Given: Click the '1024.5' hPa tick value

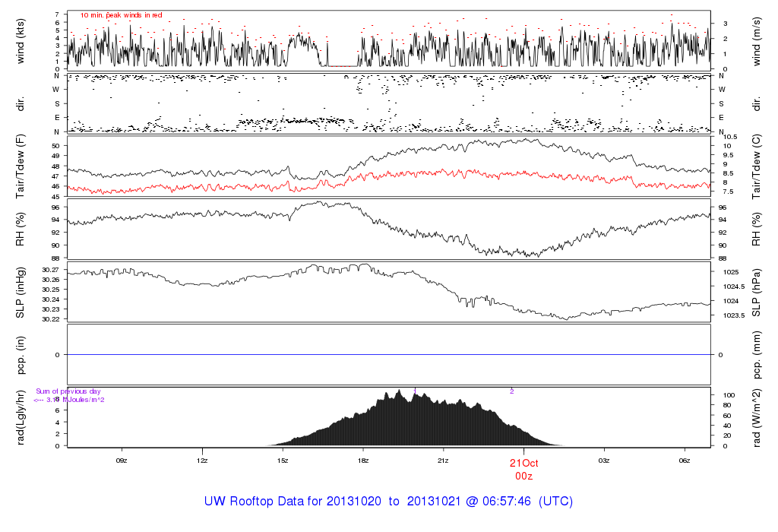Looking at the screenshot, I should pyautogui.click(x=734, y=287).
